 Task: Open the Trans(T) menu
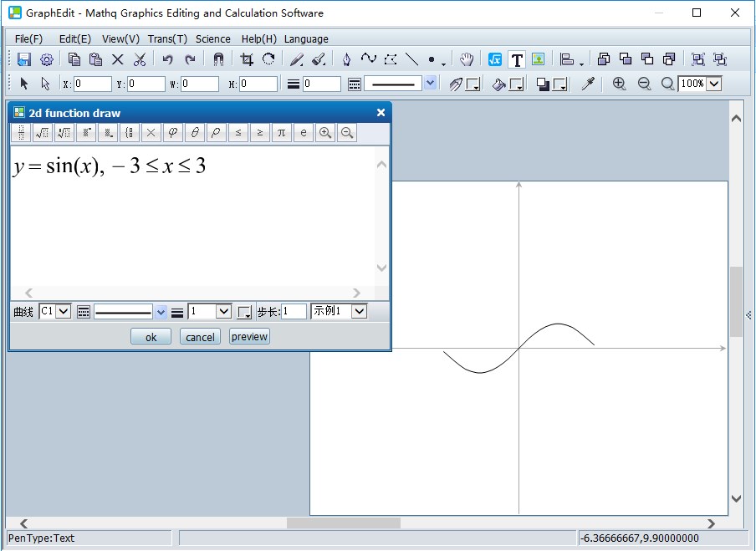click(x=167, y=39)
